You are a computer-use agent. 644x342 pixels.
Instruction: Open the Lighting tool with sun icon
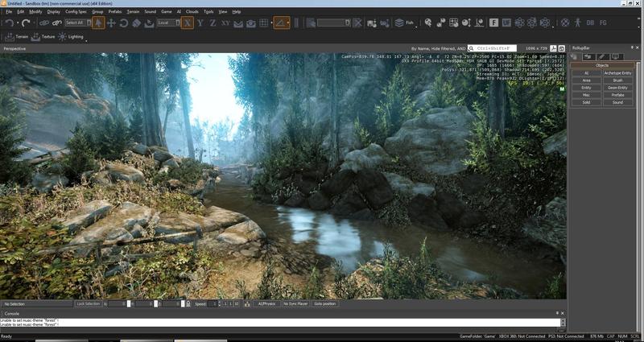[x=71, y=37]
